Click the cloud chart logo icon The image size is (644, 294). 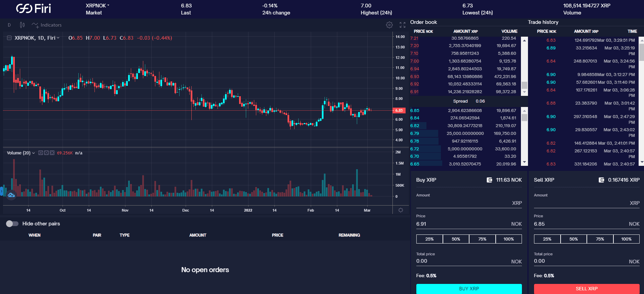[11, 195]
